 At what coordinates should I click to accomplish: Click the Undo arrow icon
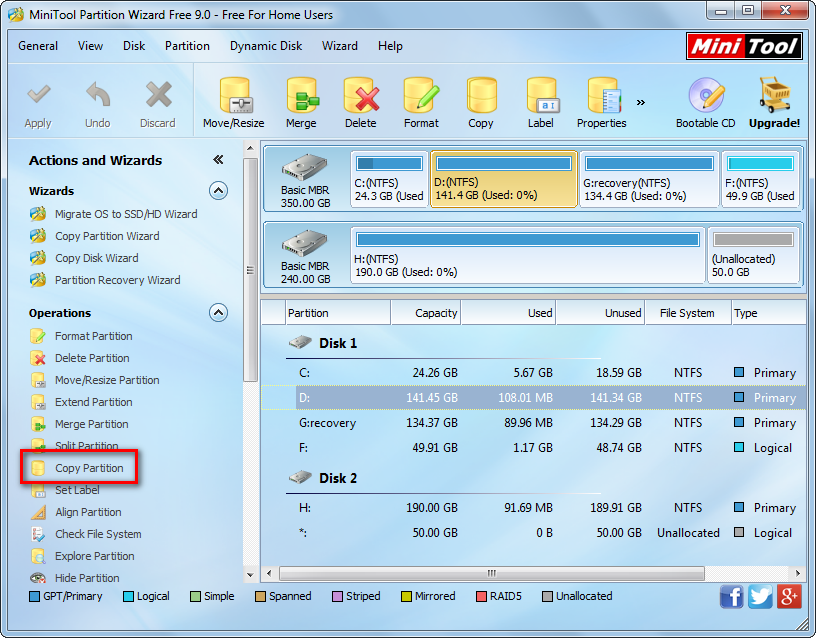point(98,95)
